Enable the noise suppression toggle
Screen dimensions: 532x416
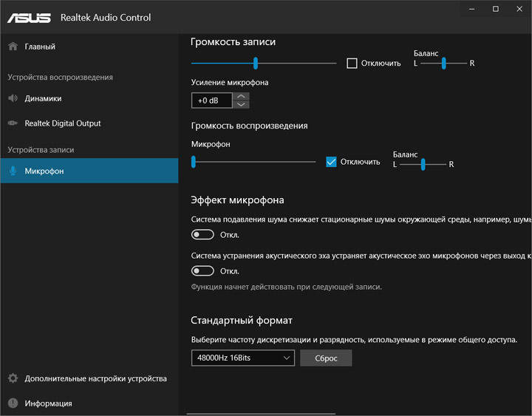point(202,235)
